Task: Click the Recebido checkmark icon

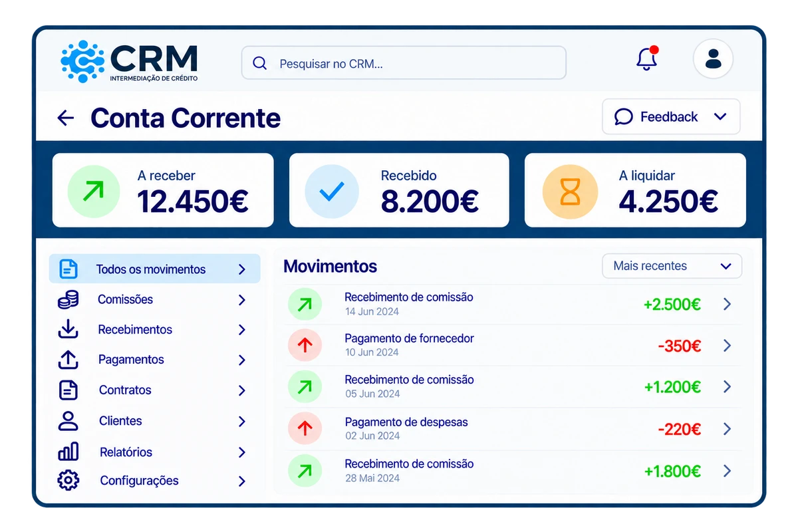Action: click(331, 192)
